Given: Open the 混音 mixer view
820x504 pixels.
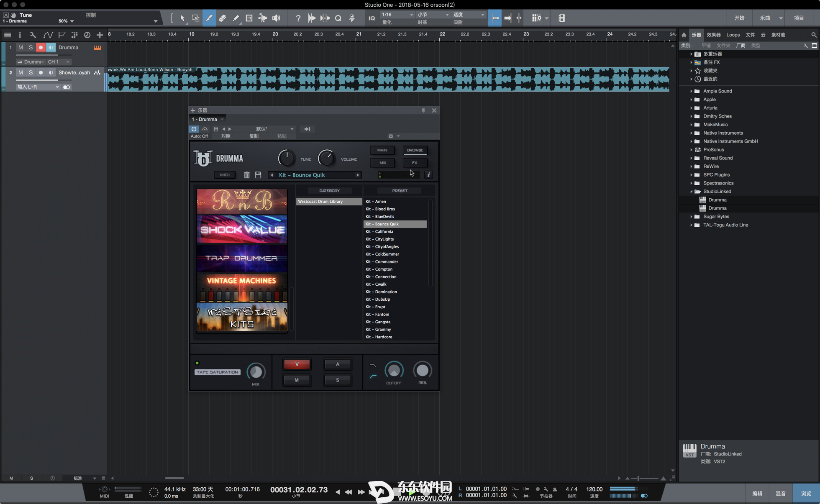Looking at the screenshot, I should pyautogui.click(x=781, y=494).
